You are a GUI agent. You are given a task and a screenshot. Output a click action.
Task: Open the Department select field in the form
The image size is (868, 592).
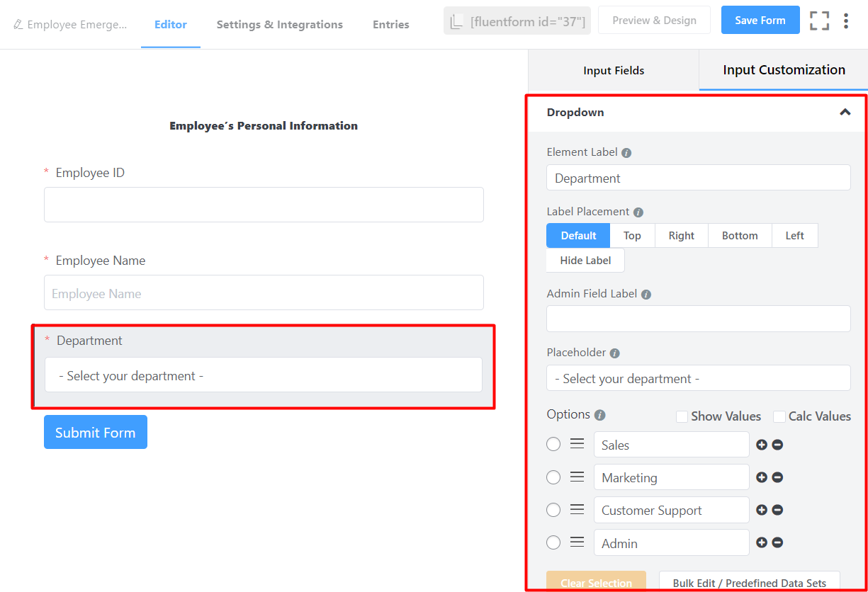click(264, 375)
